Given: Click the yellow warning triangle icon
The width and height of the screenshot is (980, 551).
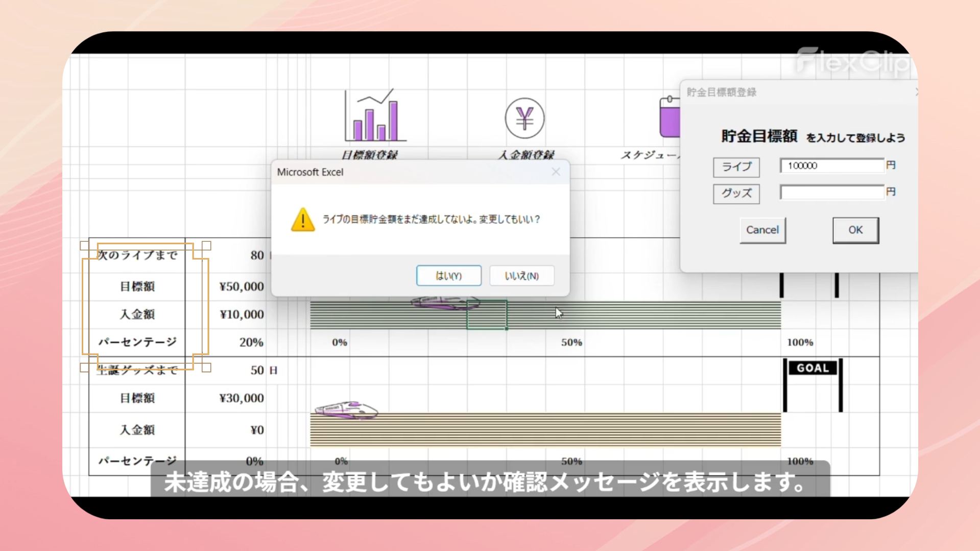Looking at the screenshot, I should [x=303, y=220].
